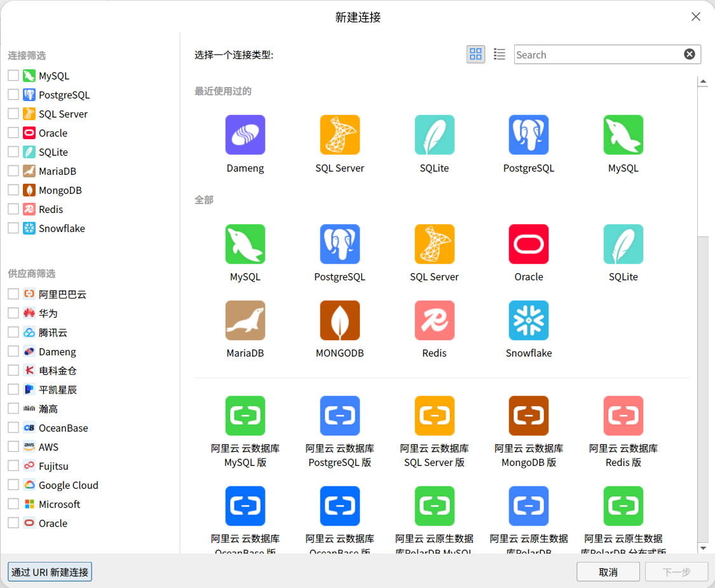Toggle the AWS vendor filter checkbox

coord(13,447)
